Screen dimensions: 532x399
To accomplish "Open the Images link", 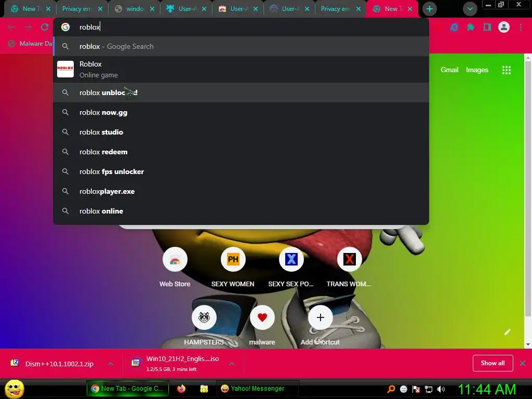I will (477, 70).
